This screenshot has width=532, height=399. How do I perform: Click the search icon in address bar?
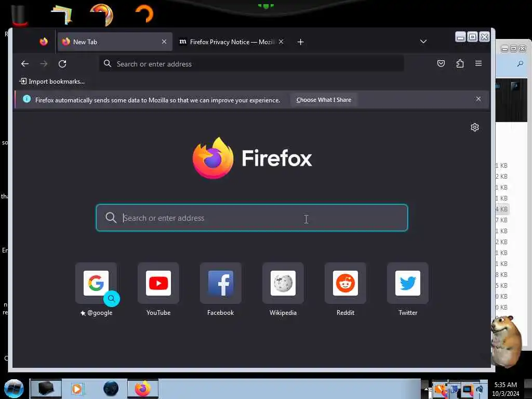[108, 64]
